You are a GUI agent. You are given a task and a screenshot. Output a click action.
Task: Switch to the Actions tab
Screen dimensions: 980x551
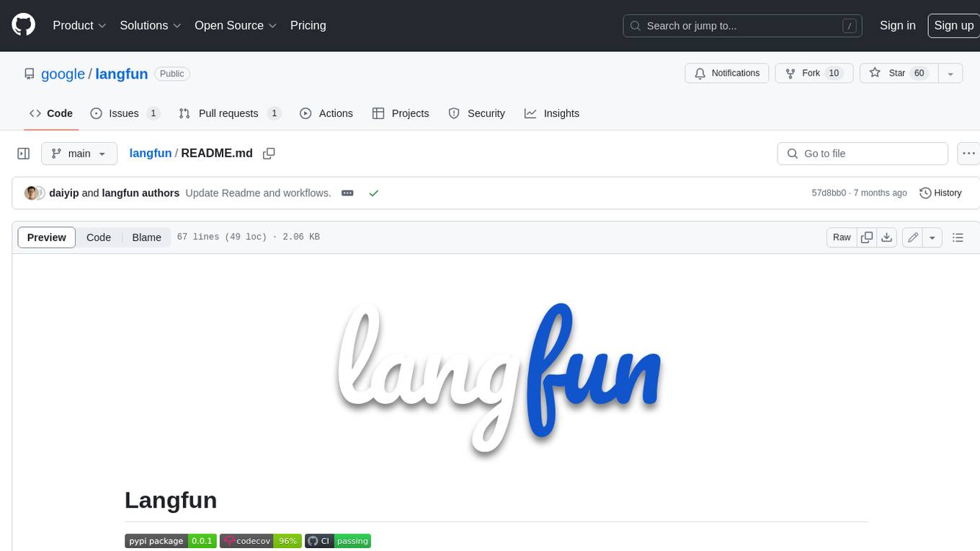click(326, 113)
